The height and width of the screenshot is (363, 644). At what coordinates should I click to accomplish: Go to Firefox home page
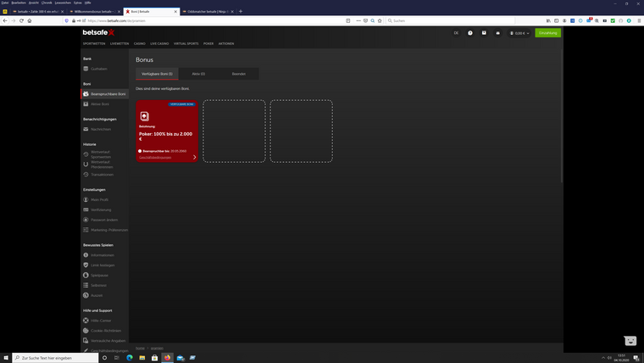(x=30, y=20)
